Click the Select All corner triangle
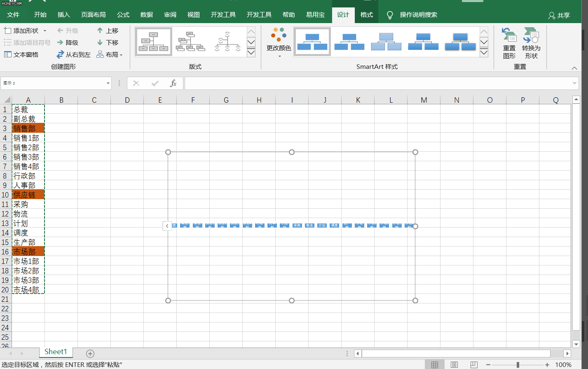The image size is (588, 369). pyautogui.click(x=7, y=100)
